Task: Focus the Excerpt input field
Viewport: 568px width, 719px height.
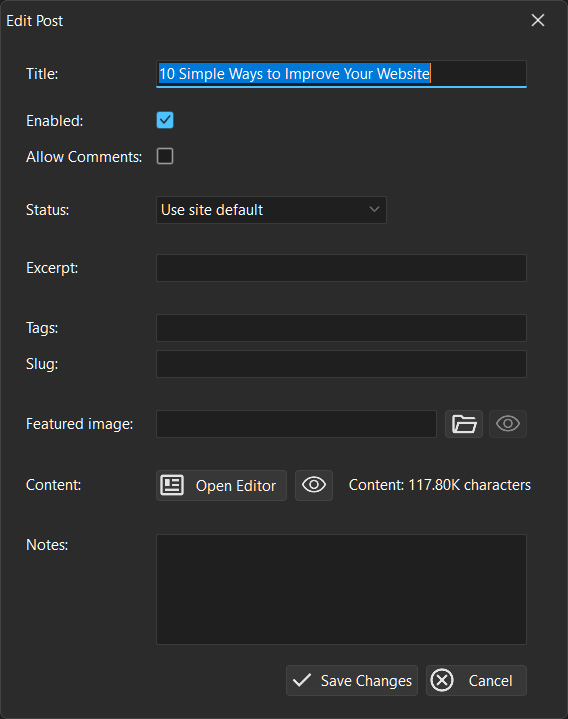Action: tap(342, 268)
